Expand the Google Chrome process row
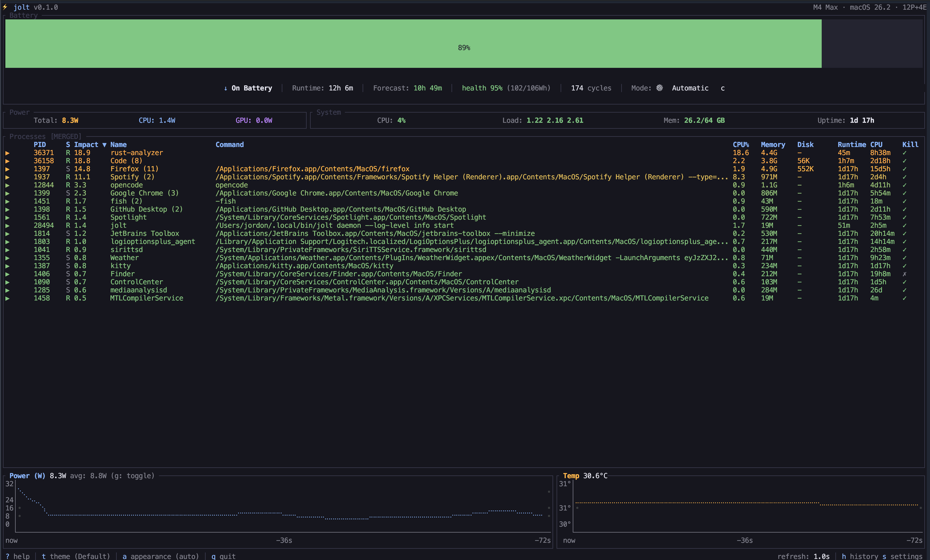The height and width of the screenshot is (560, 930). point(8,193)
